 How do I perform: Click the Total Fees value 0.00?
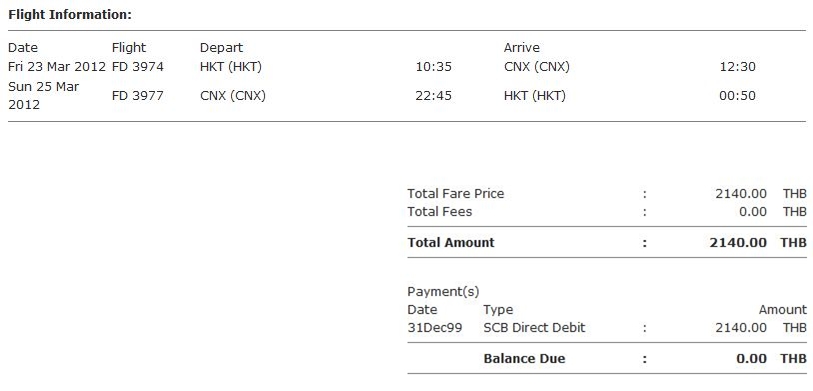pyautogui.click(x=752, y=212)
